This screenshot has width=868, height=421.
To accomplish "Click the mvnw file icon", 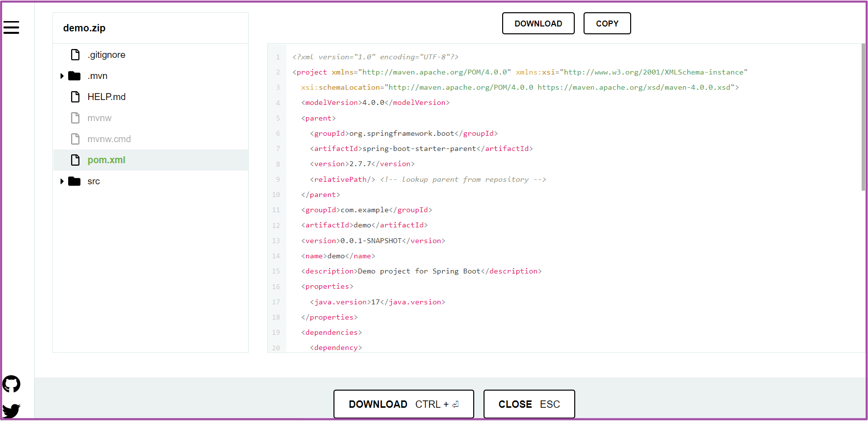I will click(x=75, y=118).
